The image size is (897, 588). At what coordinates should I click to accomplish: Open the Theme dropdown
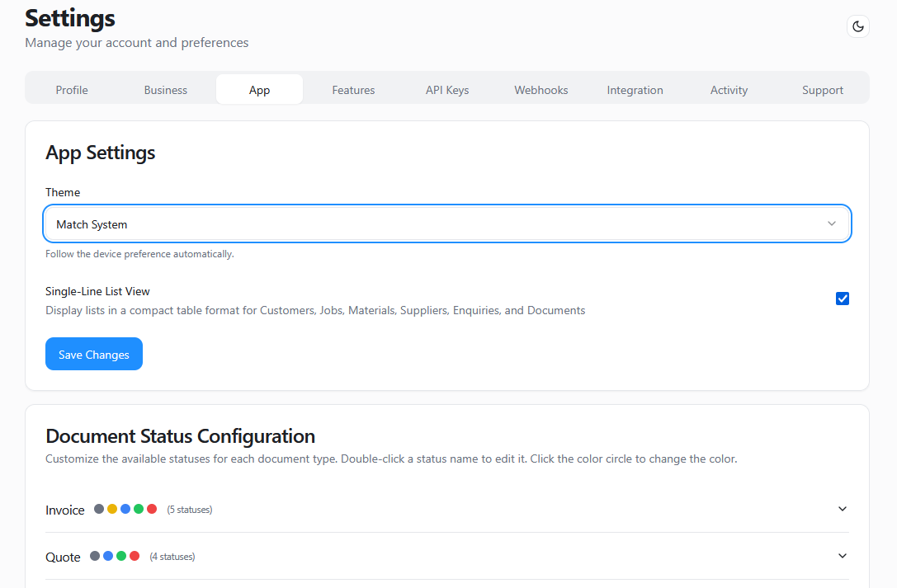[447, 223]
